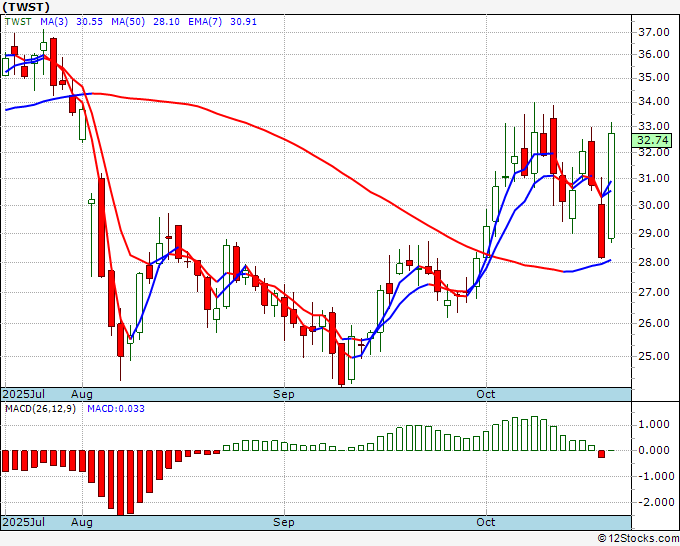Click the 37.00 price axis label
The image size is (680, 546).
point(654,32)
